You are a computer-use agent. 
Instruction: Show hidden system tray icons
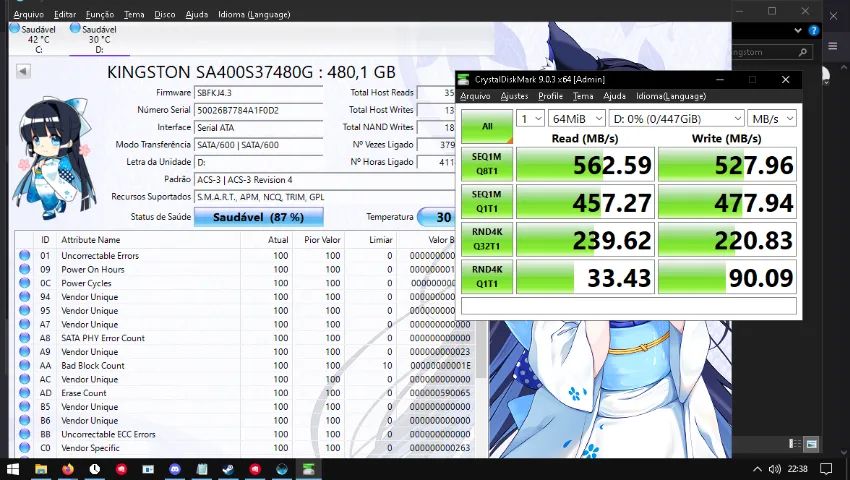pos(757,469)
